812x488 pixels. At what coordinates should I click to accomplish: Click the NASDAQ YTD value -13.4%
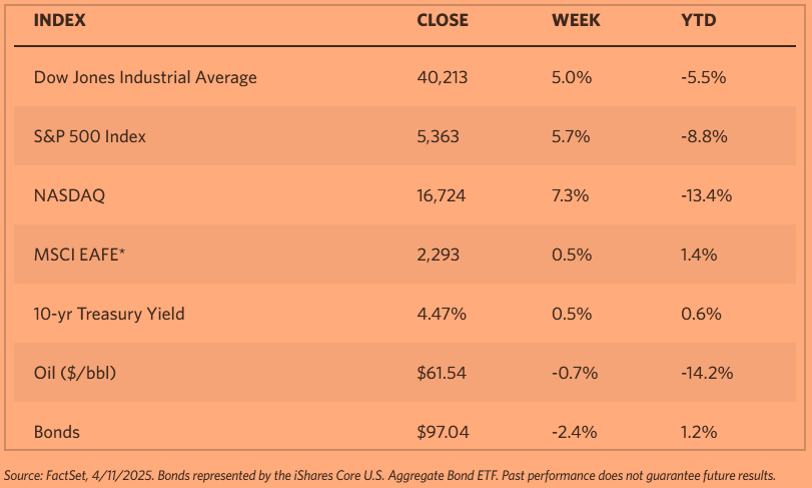tap(706, 196)
